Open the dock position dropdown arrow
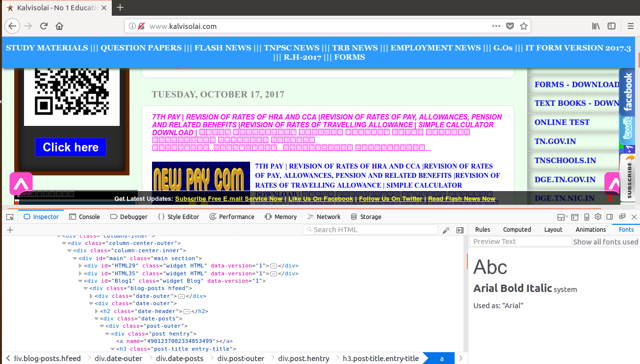 pos(566,217)
